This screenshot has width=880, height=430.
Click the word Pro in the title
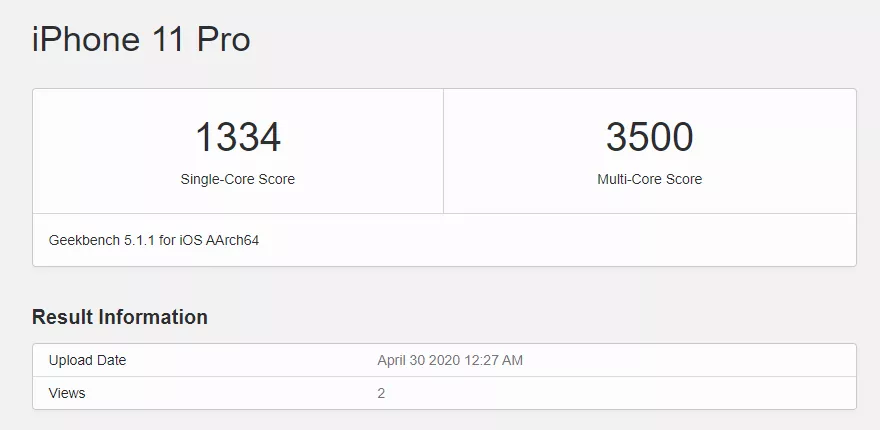(223, 40)
